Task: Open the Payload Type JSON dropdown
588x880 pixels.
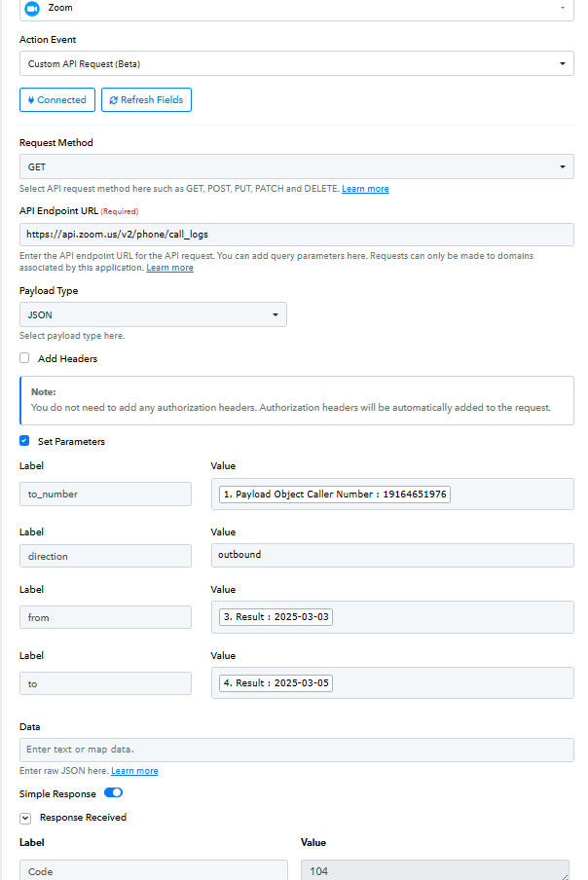Action: [153, 314]
